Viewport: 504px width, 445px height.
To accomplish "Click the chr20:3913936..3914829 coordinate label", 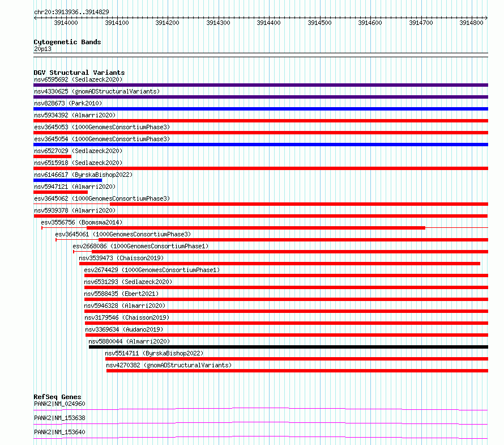I will tap(71, 12).
